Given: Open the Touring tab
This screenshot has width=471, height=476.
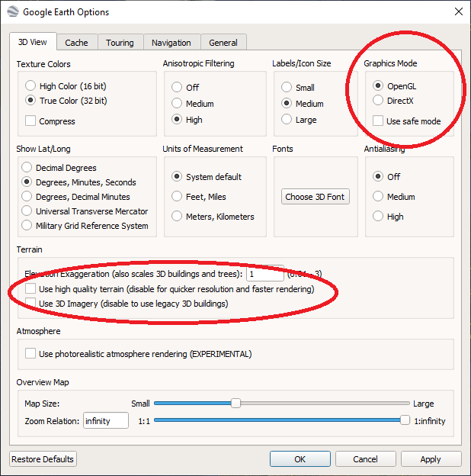Looking at the screenshot, I should coord(120,42).
